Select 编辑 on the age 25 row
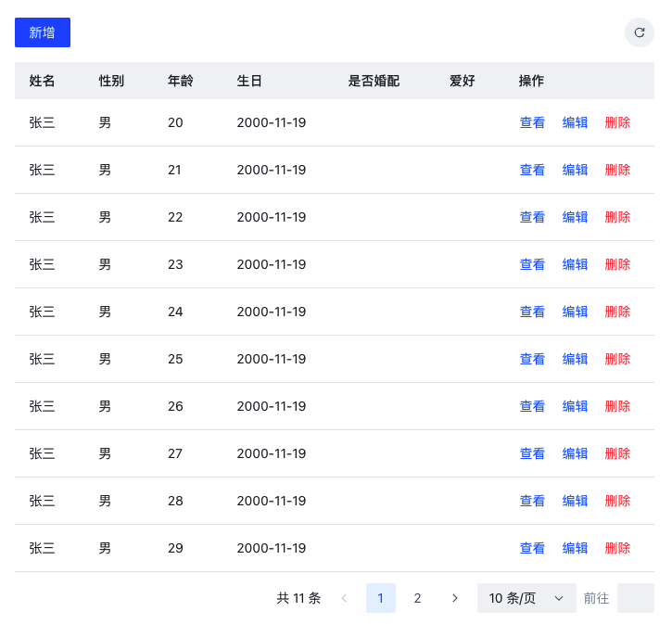 point(575,359)
